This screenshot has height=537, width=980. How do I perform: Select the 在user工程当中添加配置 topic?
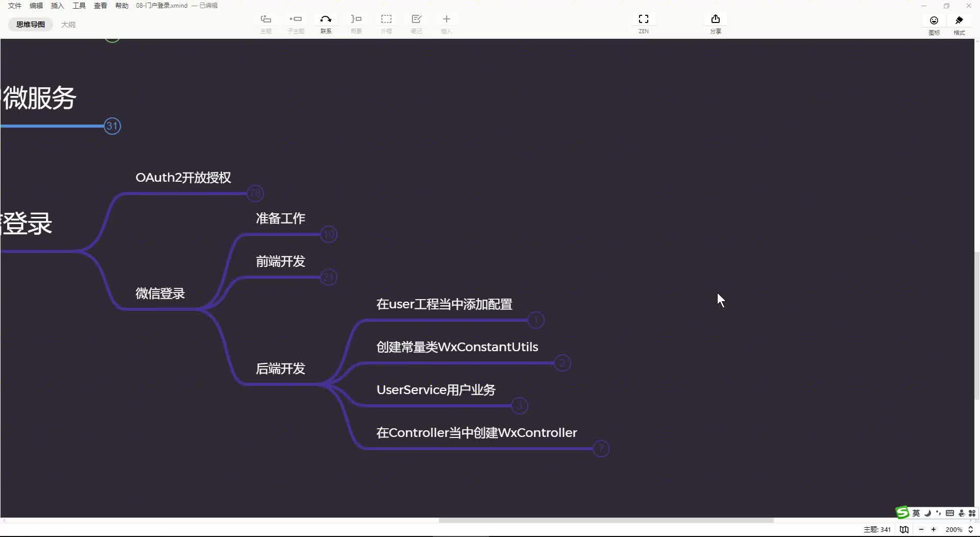point(444,304)
